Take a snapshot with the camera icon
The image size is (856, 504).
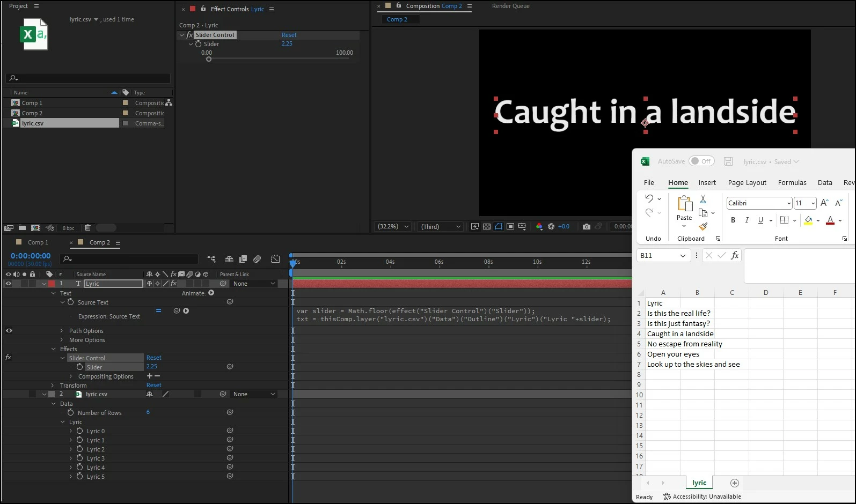(587, 227)
